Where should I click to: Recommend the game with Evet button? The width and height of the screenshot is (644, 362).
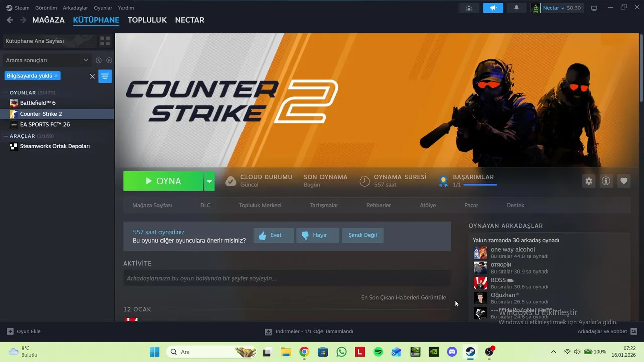[274, 235]
